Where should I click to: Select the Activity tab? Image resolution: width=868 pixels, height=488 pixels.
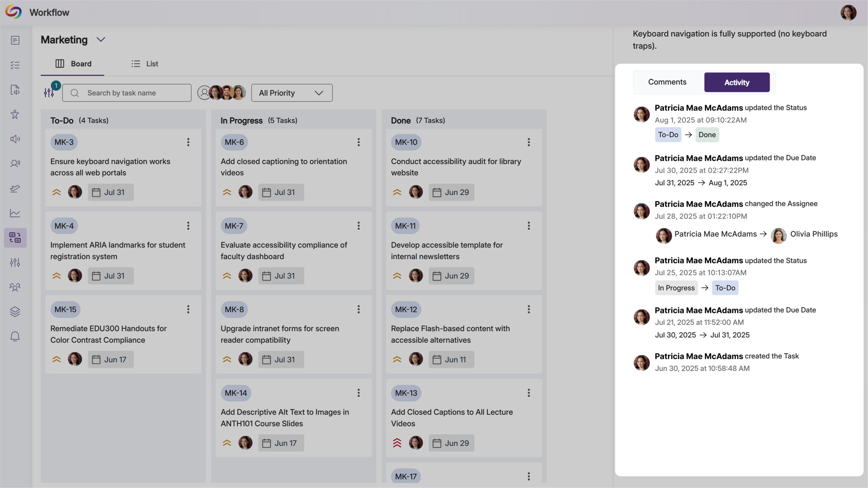(736, 82)
